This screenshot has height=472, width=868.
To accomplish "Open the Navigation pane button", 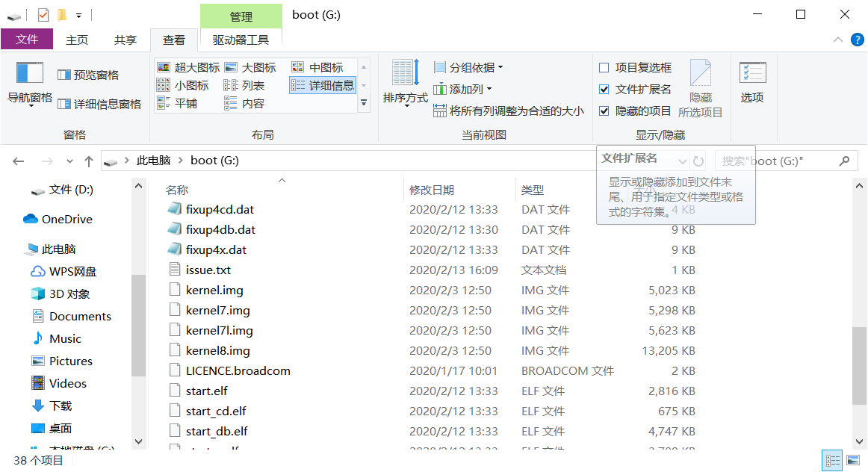I will pyautogui.click(x=29, y=84).
